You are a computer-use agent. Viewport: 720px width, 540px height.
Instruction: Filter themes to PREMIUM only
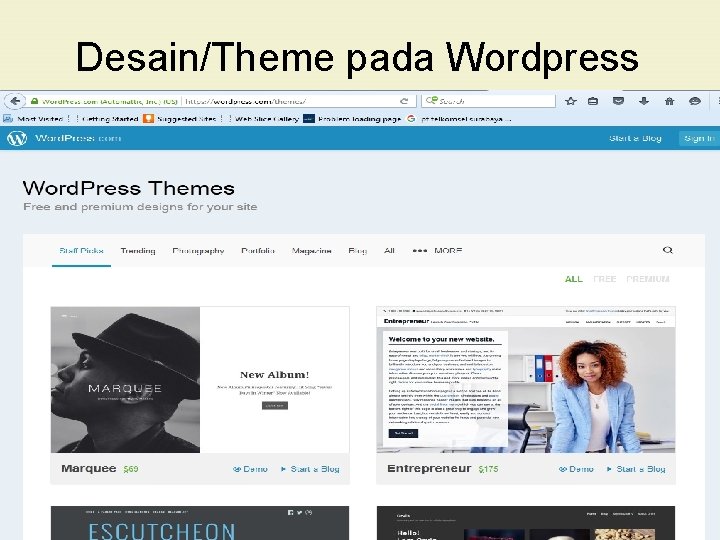[x=648, y=279]
